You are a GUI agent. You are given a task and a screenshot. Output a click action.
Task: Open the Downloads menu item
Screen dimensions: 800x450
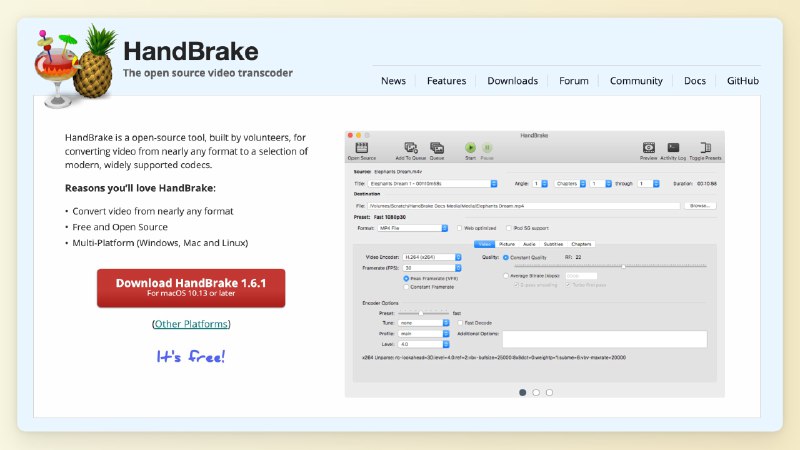[x=512, y=81]
